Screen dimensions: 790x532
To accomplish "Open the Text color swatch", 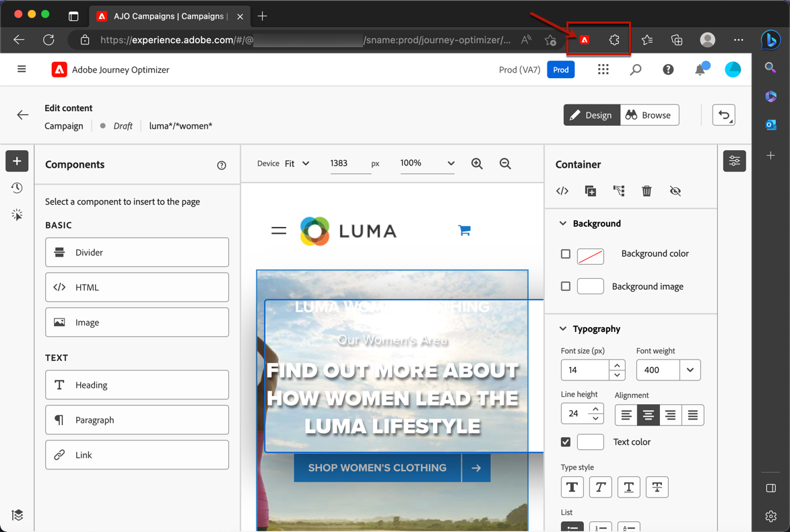I will pos(590,442).
